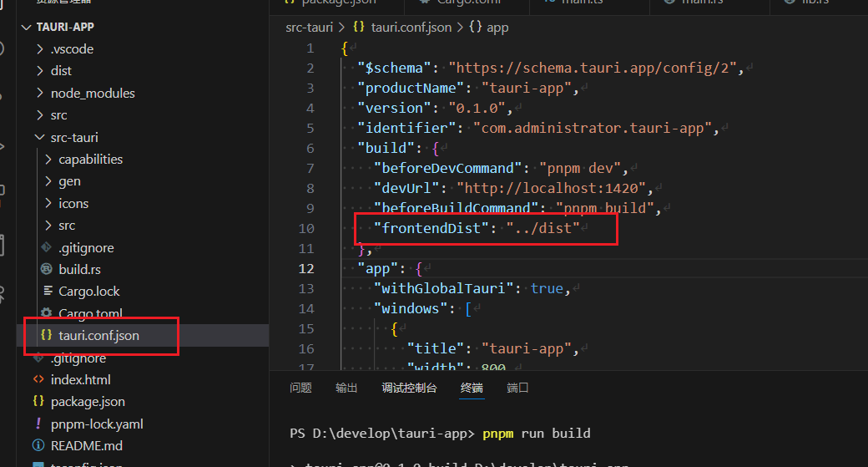Switch to the 问题 panel tab
Viewport: 868px width, 467px height.
tap(300, 388)
